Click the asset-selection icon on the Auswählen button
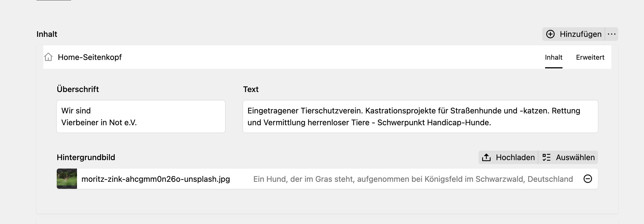Viewport: 644px width, 224px height. pos(547,157)
